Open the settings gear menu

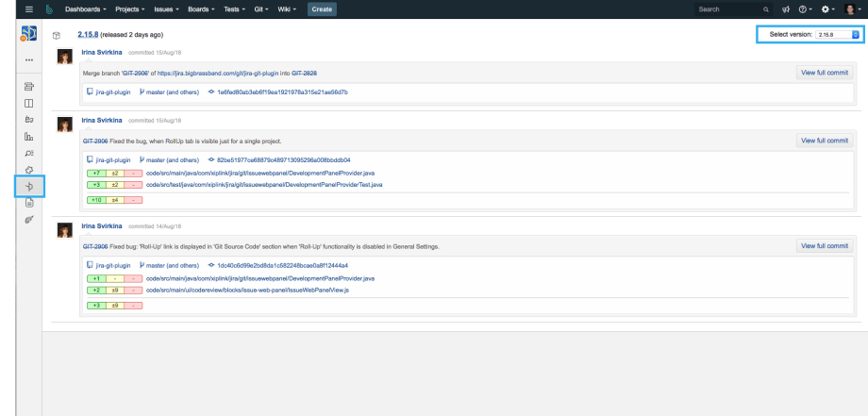tap(826, 9)
